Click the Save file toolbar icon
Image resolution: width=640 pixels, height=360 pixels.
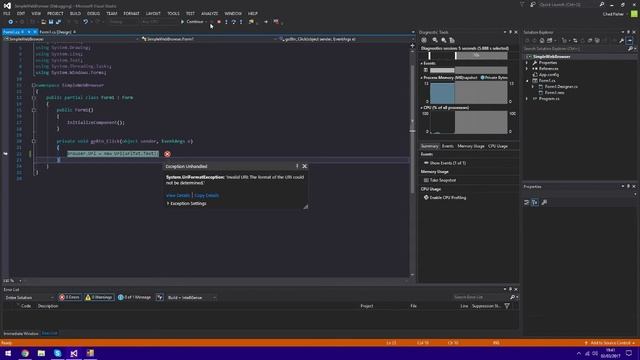(x=51, y=22)
